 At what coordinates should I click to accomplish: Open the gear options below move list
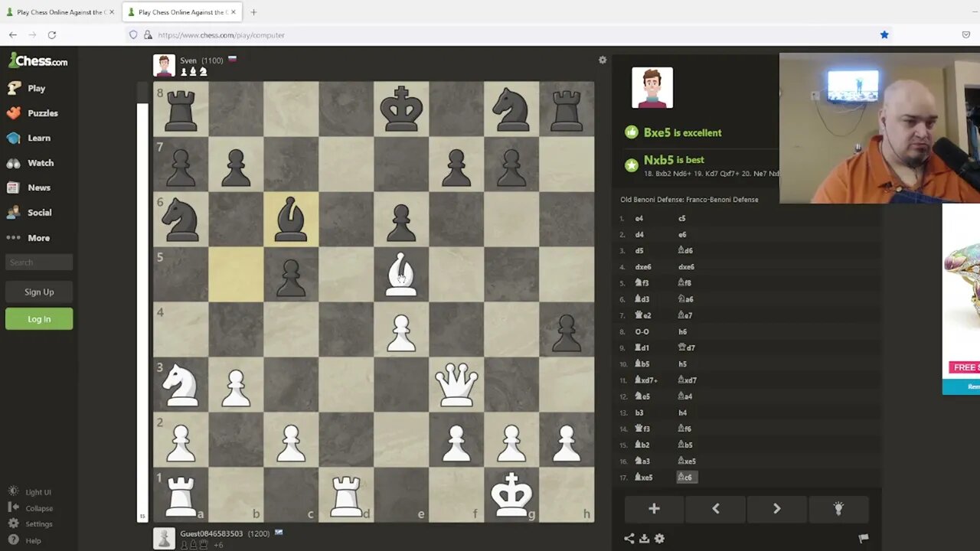[659, 539]
